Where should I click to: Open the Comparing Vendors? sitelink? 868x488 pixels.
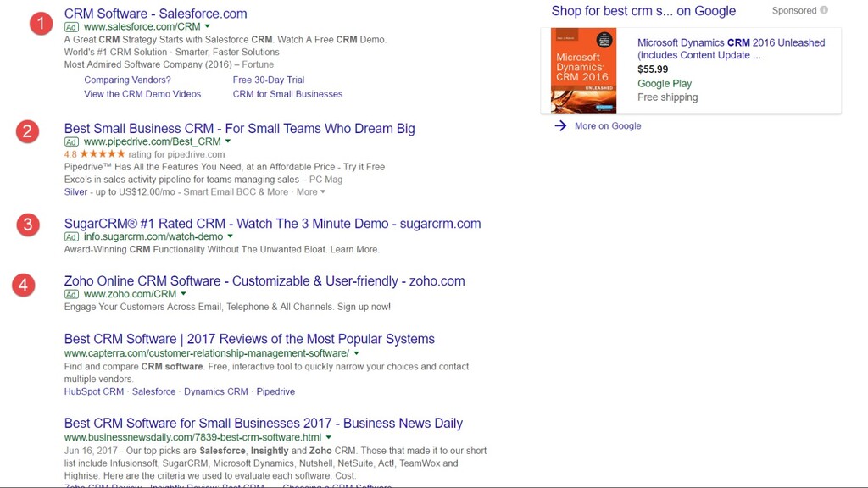pos(127,80)
